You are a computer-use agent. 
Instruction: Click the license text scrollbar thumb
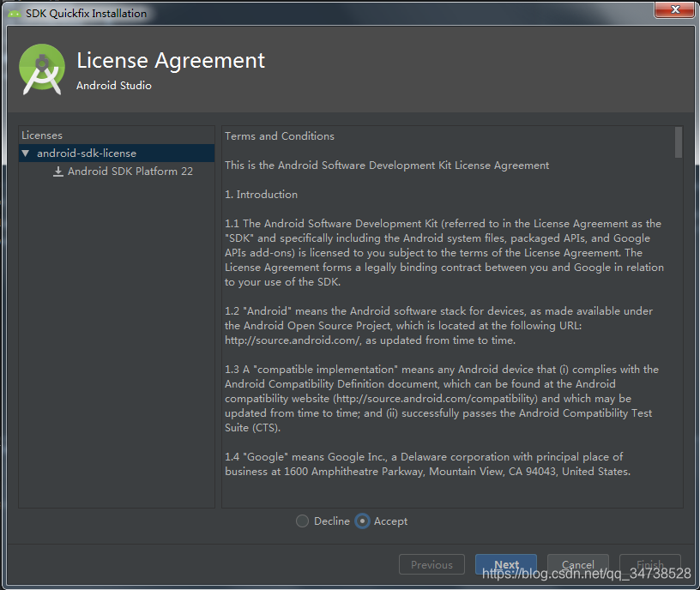pos(678,142)
